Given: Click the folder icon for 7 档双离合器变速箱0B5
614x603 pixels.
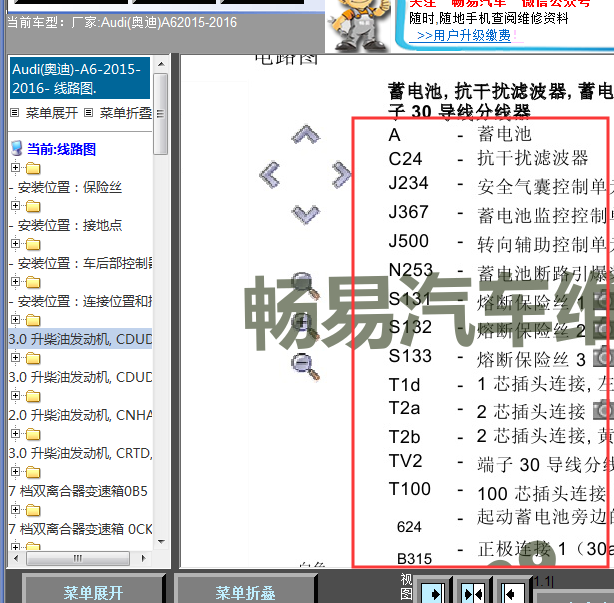Looking at the screenshot, I should click(33, 473).
